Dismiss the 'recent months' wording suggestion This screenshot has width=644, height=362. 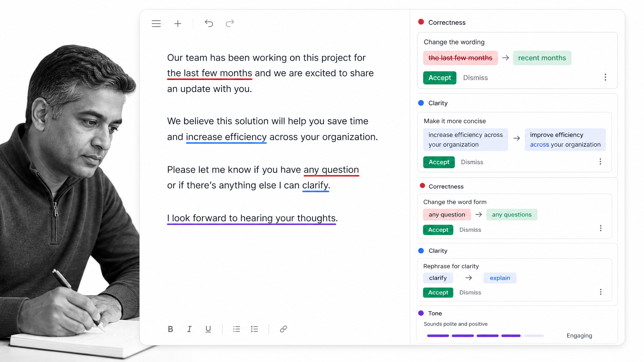tap(475, 78)
